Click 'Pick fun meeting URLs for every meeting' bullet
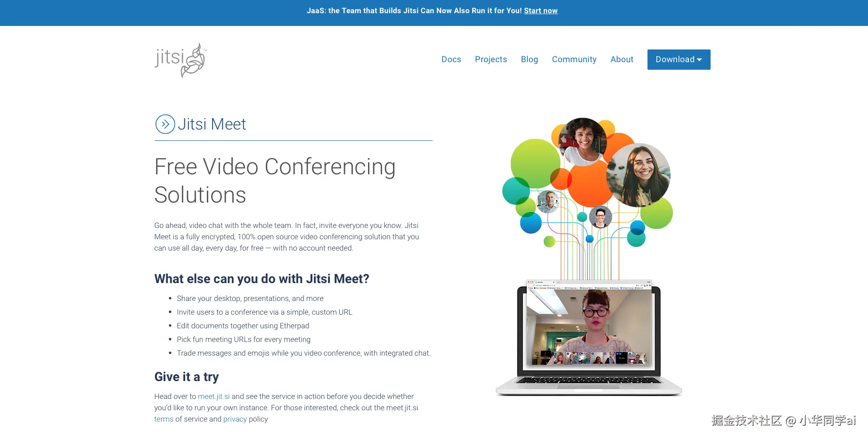Screen dimensions: 868x439 [x=244, y=340]
